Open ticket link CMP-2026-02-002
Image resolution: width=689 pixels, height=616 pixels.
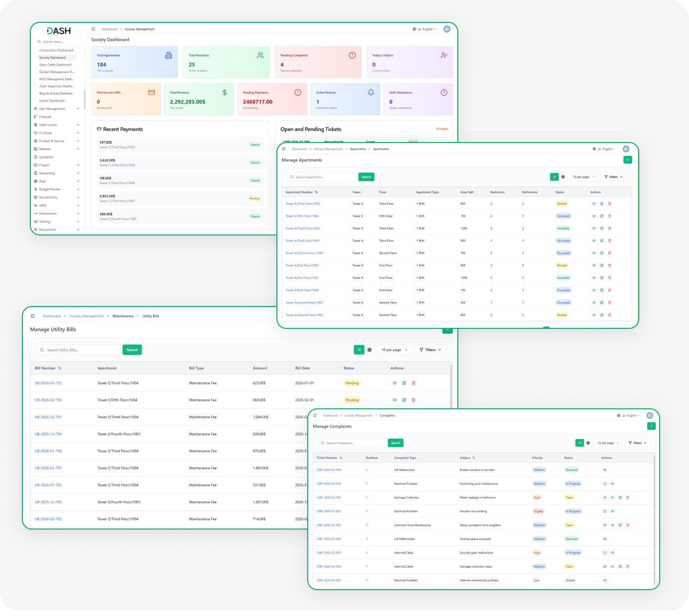[x=329, y=511]
